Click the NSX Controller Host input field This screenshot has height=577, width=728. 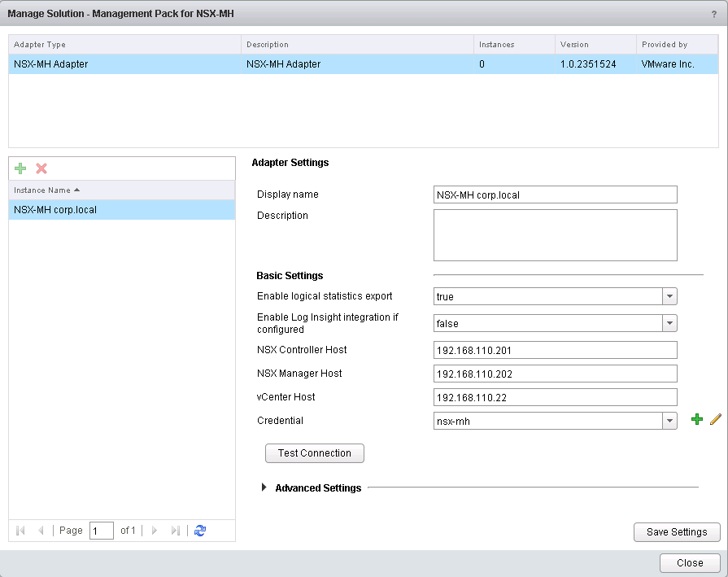click(x=555, y=350)
